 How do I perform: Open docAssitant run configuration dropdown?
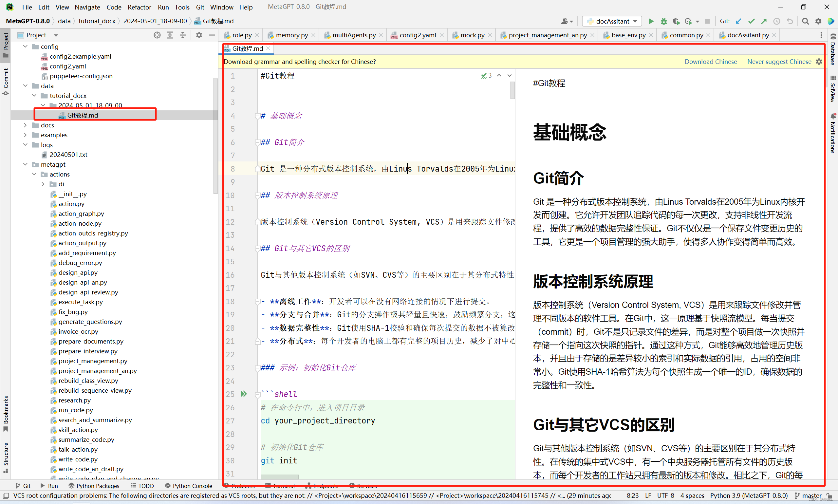[612, 21]
